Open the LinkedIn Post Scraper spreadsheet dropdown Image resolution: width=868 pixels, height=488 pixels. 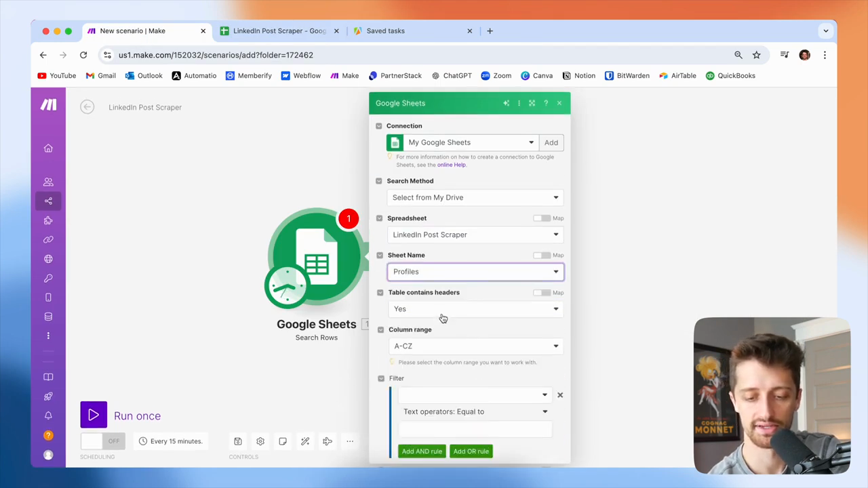coord(475,235)
